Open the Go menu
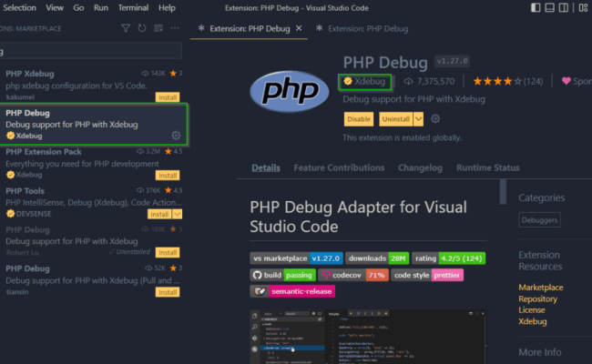The image size is (592, 364). click(78, 8)
